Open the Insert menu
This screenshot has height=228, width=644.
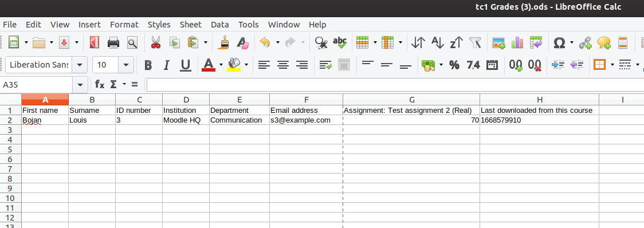pyautogui.click(x=89, y=25)
